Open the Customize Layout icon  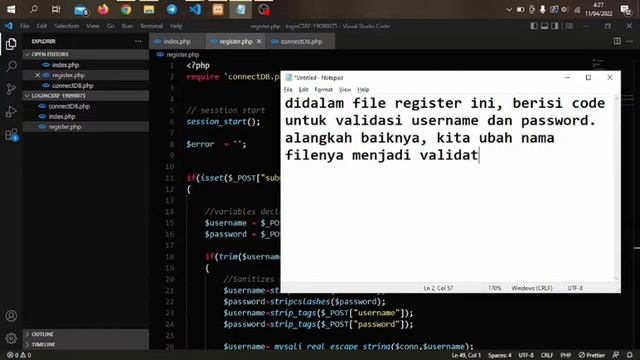click(x=569, y=26)
